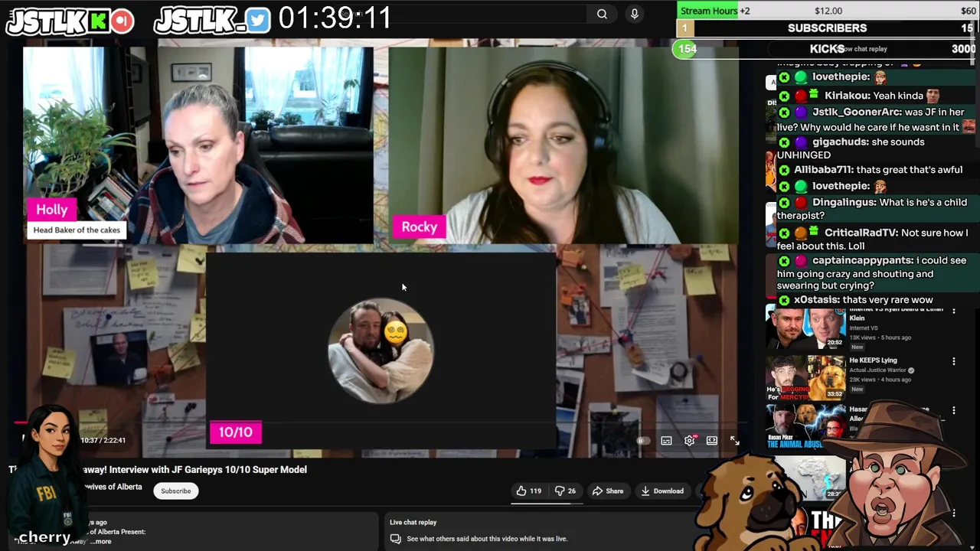980x551 pixels.
Task: Open the Internet VS recommended video thumbnail
Action: (805, 328)
